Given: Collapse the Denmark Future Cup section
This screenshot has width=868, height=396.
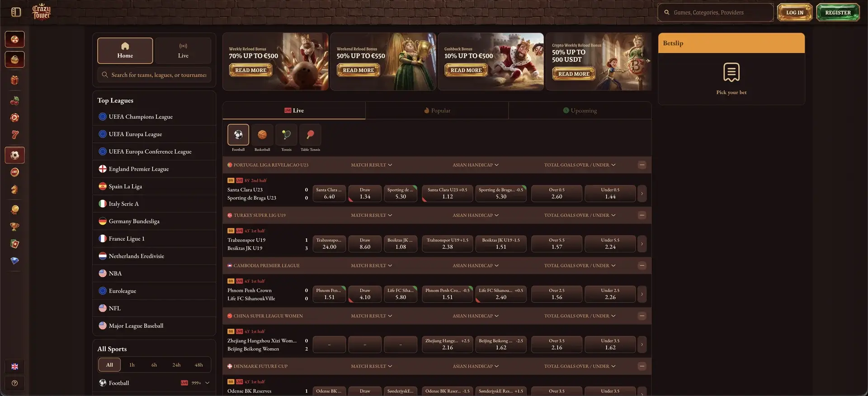Looking at the screenshot, I should (x=642, y=366).
